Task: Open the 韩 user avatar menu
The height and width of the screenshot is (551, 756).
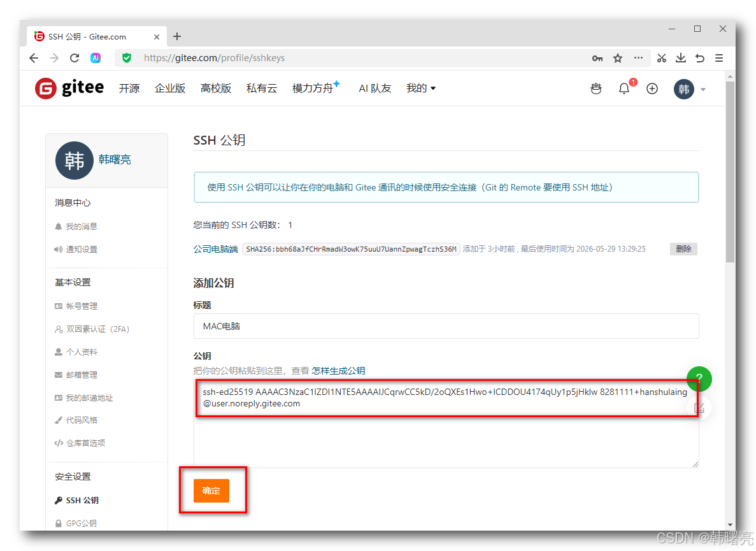Action: [683, 89]
